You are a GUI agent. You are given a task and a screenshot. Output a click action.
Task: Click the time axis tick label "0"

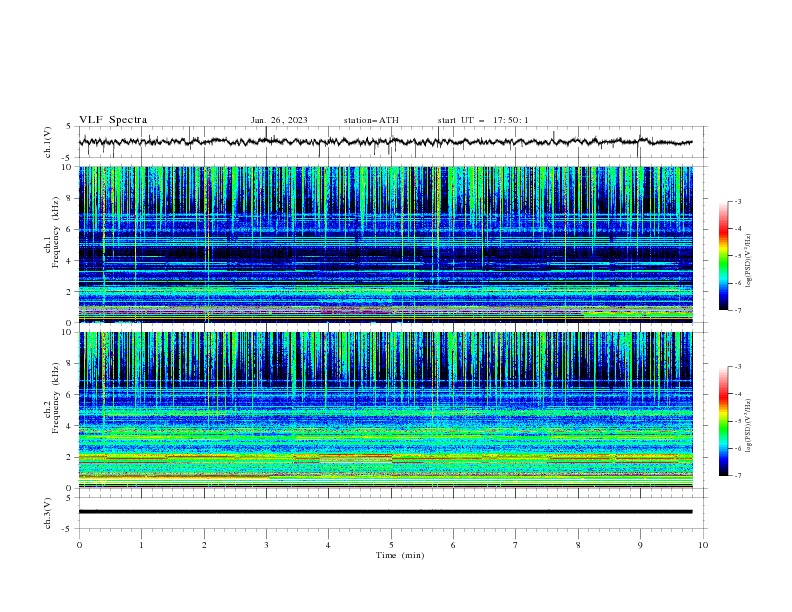coord(79,545)
